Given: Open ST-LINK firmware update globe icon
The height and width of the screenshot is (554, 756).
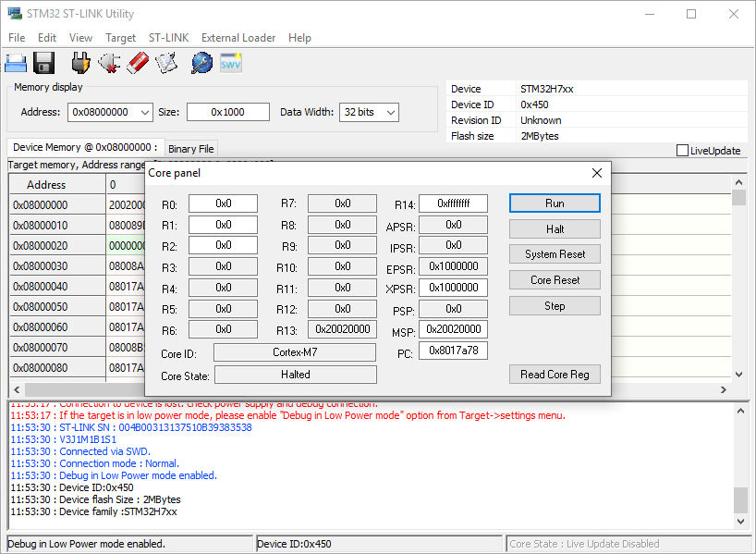Looking at the screenshot, I should (202, 63).
